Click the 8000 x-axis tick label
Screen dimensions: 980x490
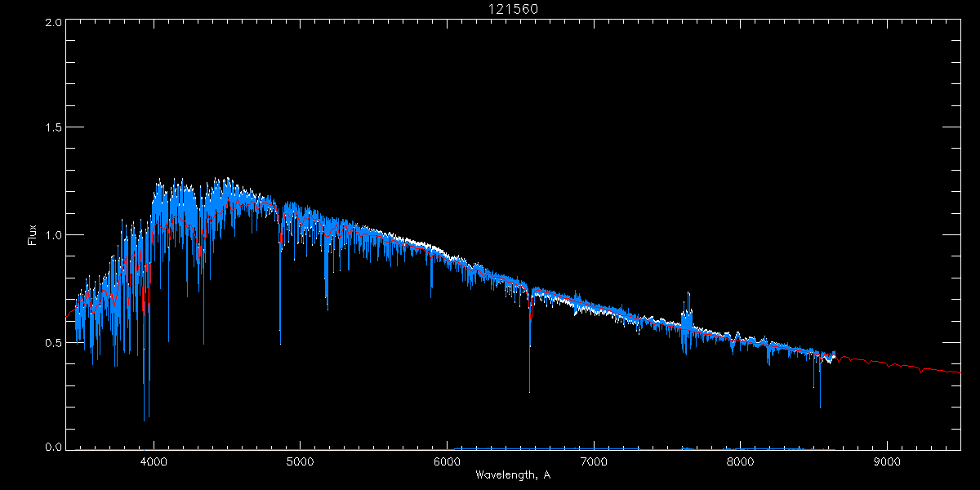point(740,461)
